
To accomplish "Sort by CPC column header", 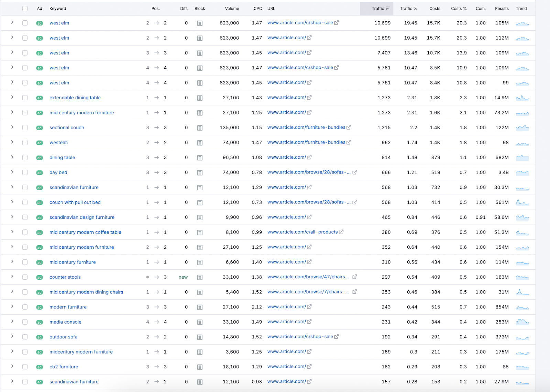I will (258, 9).
